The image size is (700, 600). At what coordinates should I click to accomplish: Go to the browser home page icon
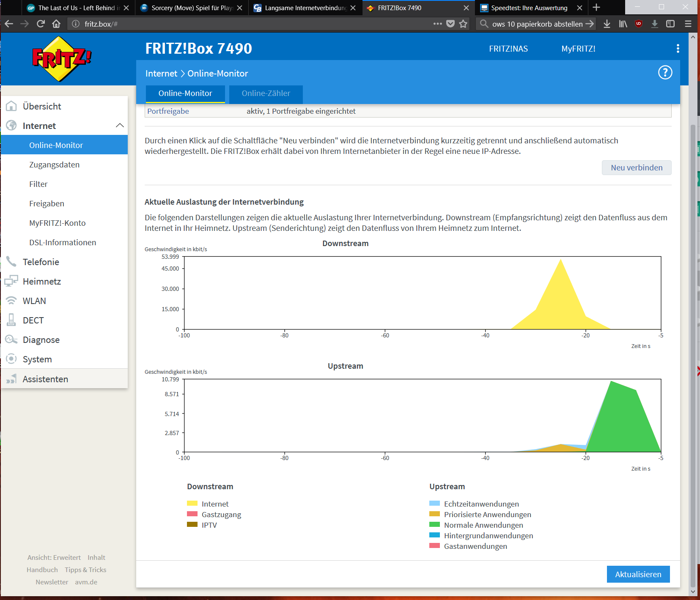click(56, 24)
